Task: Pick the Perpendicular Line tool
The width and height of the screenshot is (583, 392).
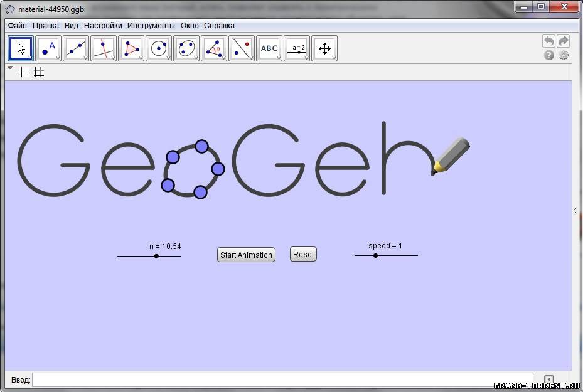Action: pos(104,48)
